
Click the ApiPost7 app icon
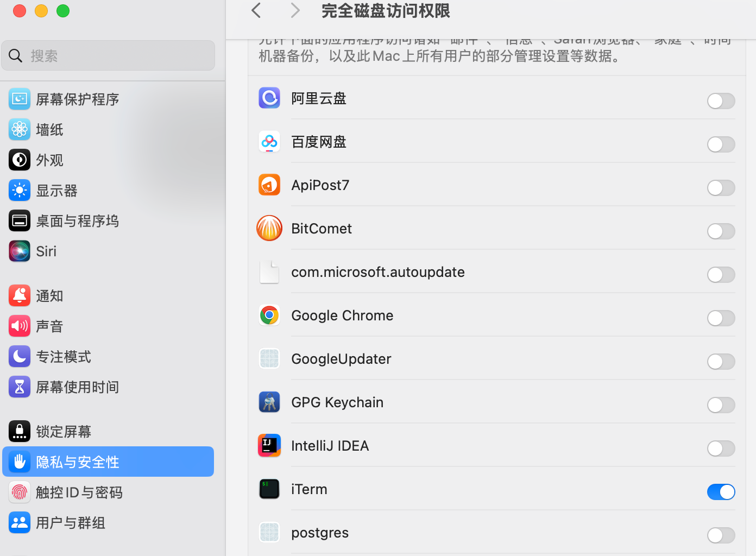pyautogui.click(x=269, y=185)
